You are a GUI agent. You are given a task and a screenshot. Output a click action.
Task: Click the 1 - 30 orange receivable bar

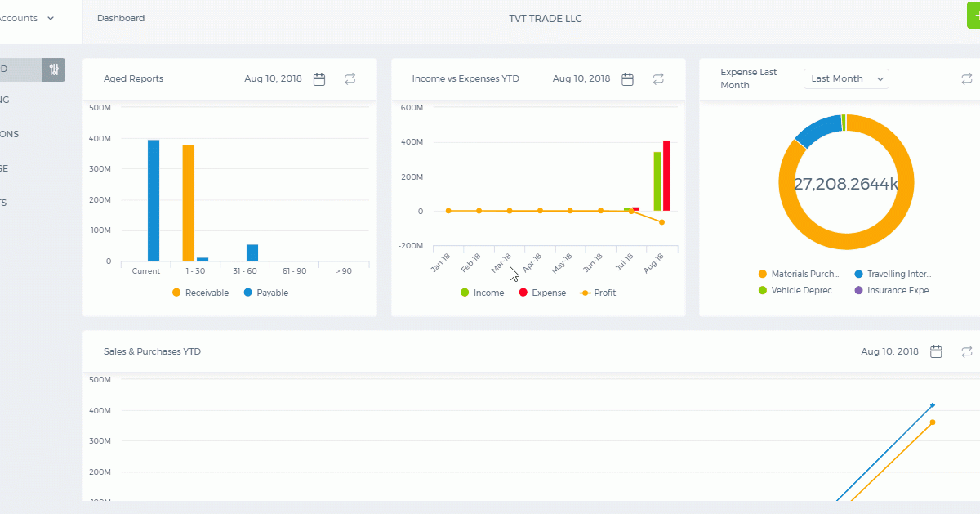click(188, 203)
